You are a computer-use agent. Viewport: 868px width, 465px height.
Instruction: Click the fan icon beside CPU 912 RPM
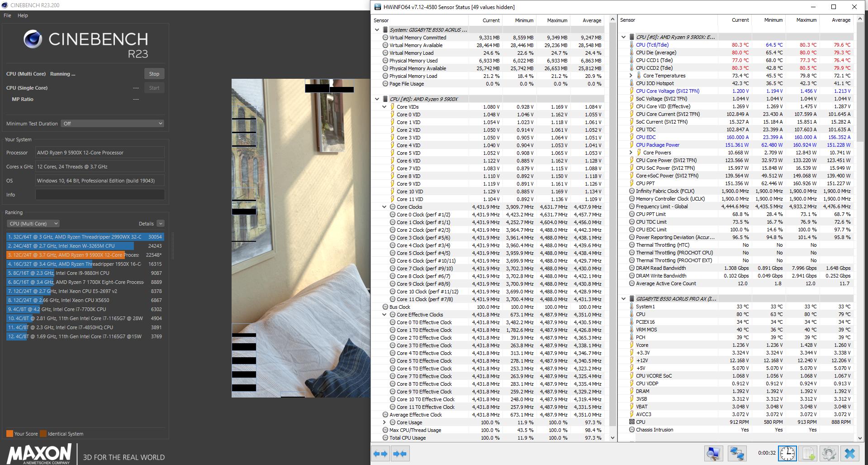point(632,422)
